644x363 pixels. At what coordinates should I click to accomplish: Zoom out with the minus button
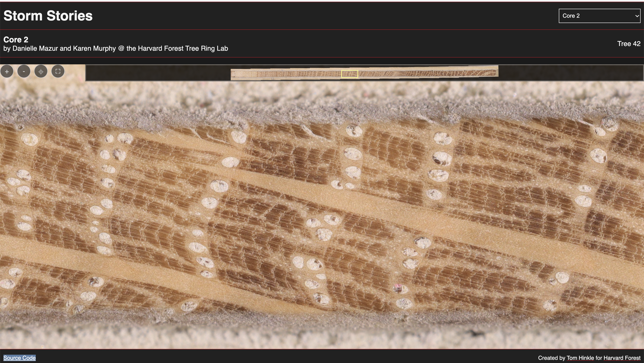pyautogui.click(x=24, y=72)
